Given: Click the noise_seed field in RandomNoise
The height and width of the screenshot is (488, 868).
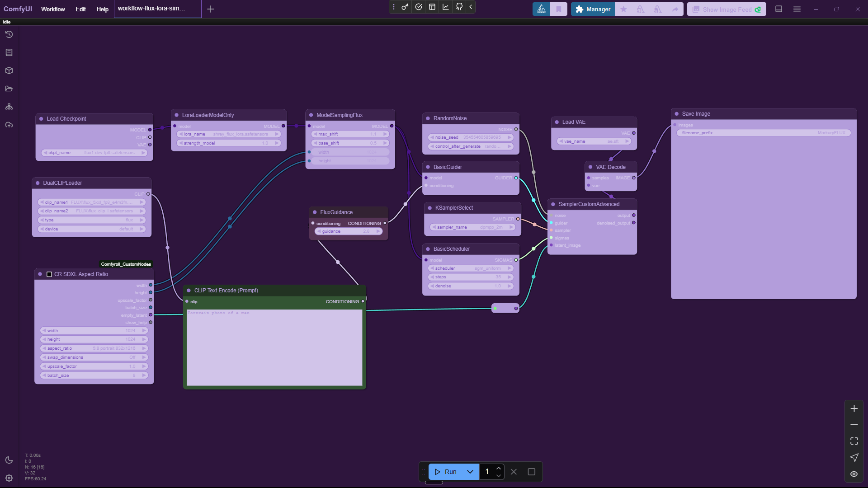Looking at the screenshot, I should 471,137.
